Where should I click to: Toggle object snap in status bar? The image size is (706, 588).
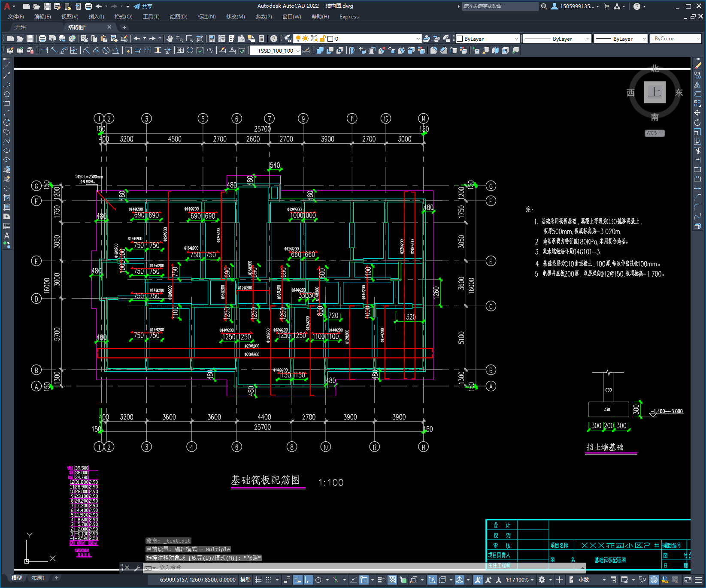click(x=364, y=580)
